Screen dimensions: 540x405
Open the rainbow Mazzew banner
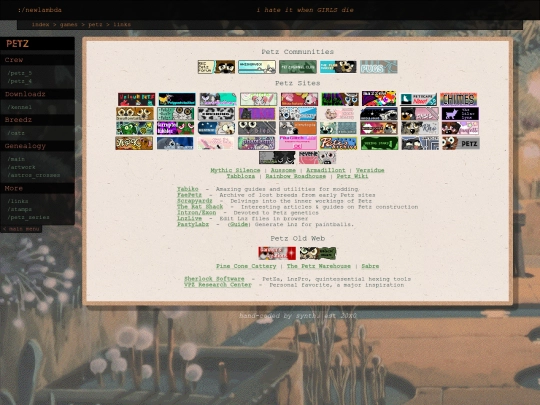point(379,98)
